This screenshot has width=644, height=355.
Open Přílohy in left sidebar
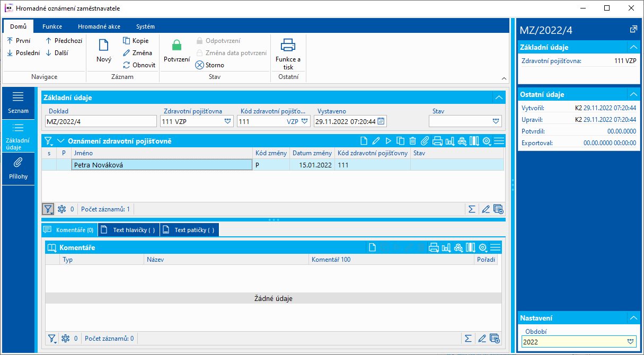point(19,168)
